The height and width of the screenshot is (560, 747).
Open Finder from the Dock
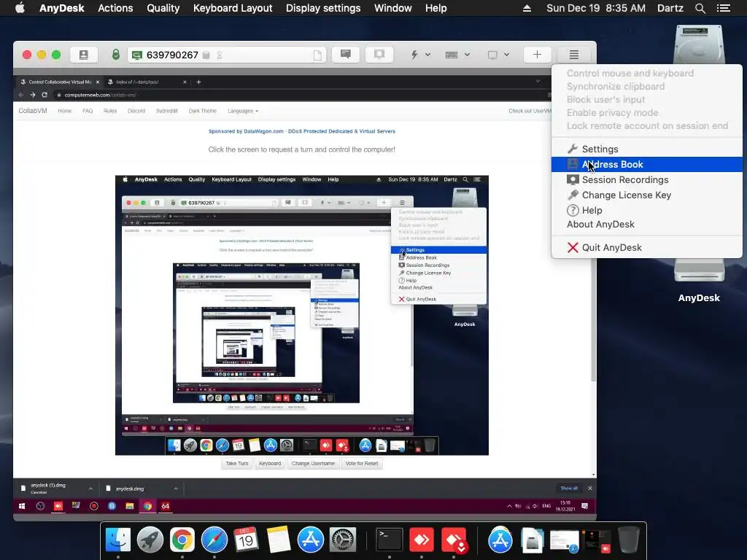coord(117,540)
